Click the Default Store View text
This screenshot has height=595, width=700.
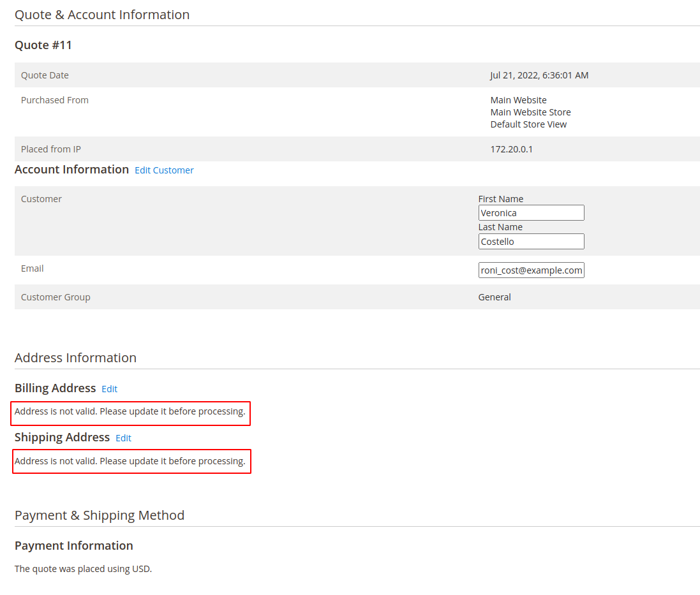528,124
